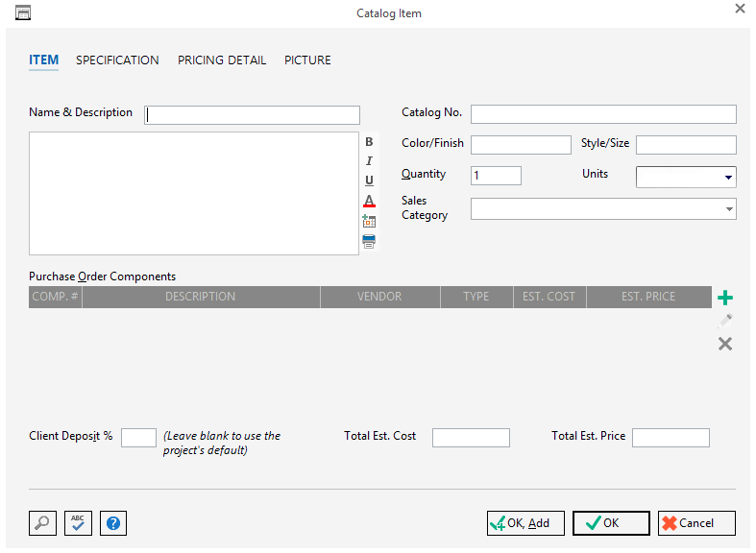Run the ABC spell check
Image resolution: width=756 pixels, height=553 pixels.
point(78,523)
